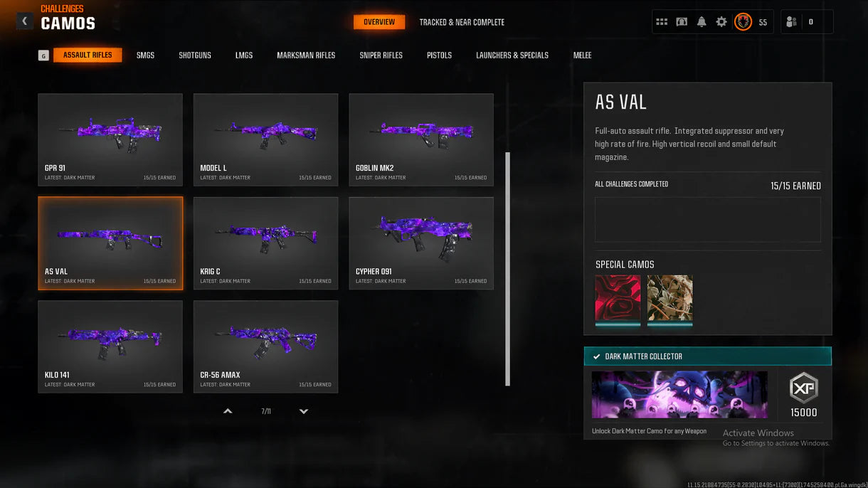Click the weapon list vertical scrollbar

(508, 269)
